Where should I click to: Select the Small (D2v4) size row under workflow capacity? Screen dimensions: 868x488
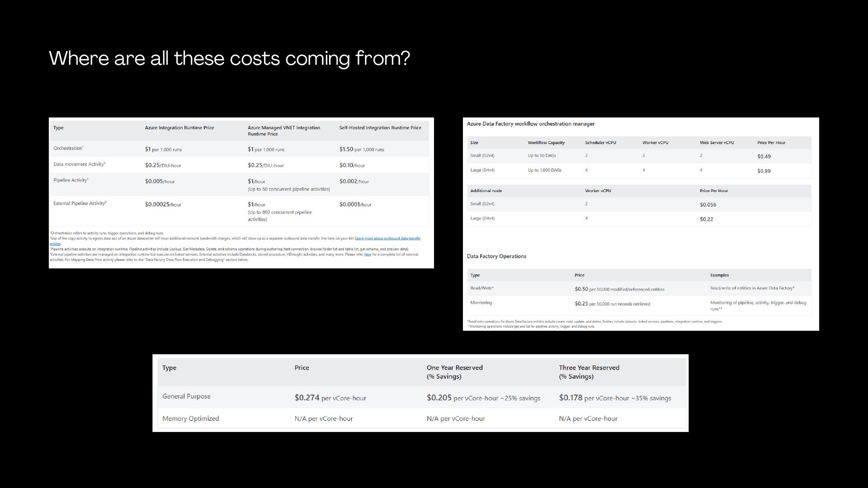[482, 155]
